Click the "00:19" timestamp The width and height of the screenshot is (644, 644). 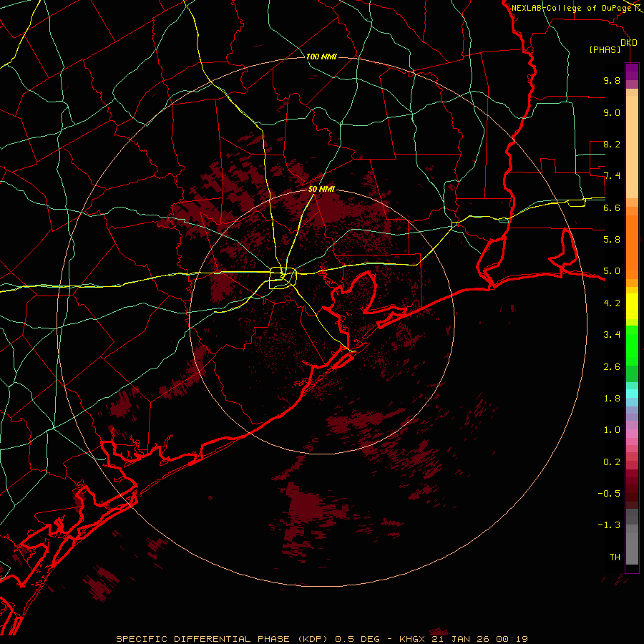click(x=512, y=639)
